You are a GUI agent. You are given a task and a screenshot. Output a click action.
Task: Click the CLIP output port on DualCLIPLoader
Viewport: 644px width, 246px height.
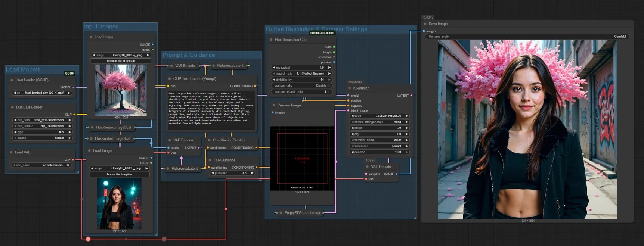point(74,115)
